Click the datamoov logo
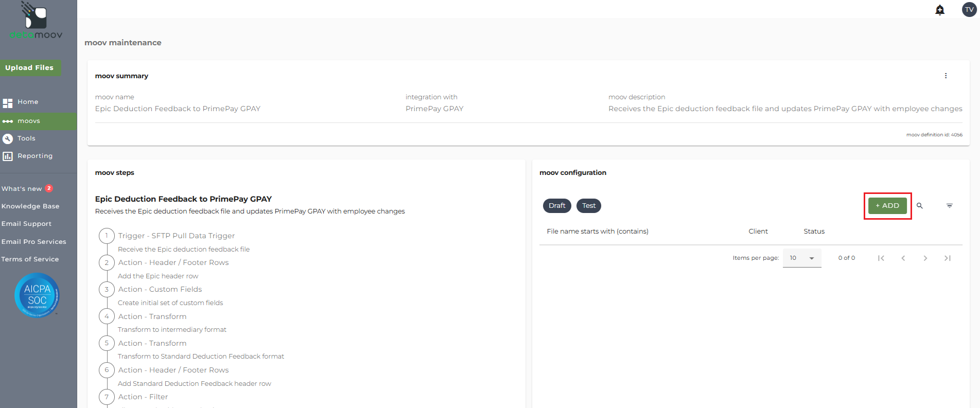 pyautogui.click(x=36, y=21)
